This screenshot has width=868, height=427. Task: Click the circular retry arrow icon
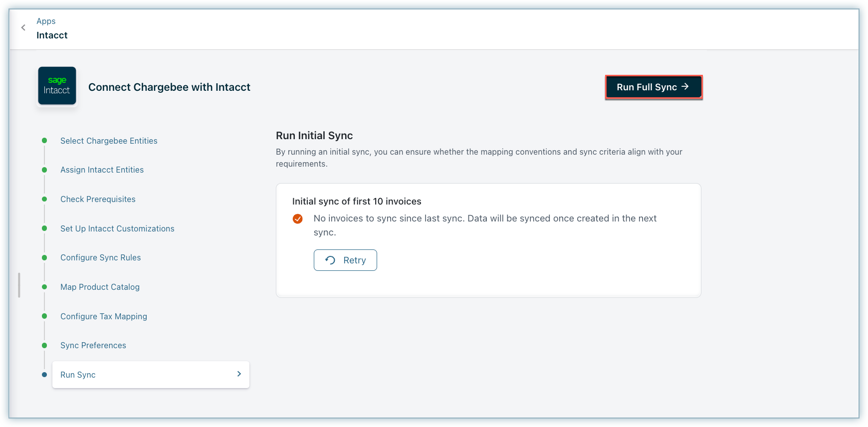[x=330, y=260]
